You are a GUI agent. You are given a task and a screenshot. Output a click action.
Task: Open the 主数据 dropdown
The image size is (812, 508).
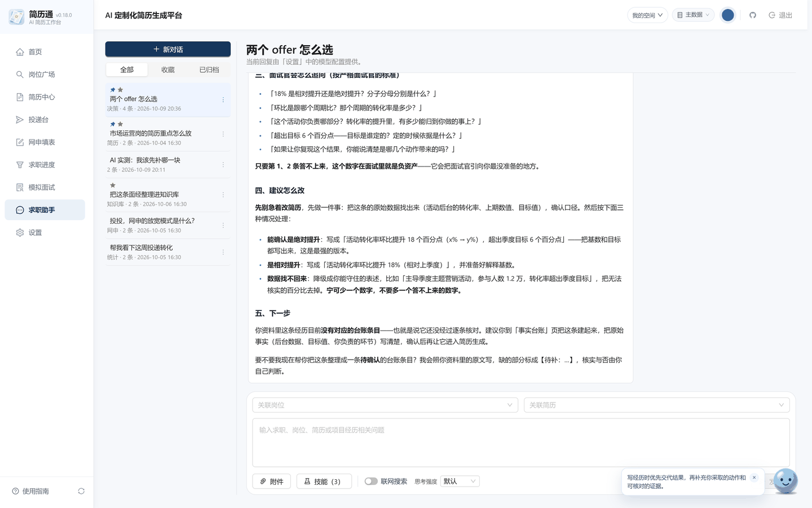693,15
